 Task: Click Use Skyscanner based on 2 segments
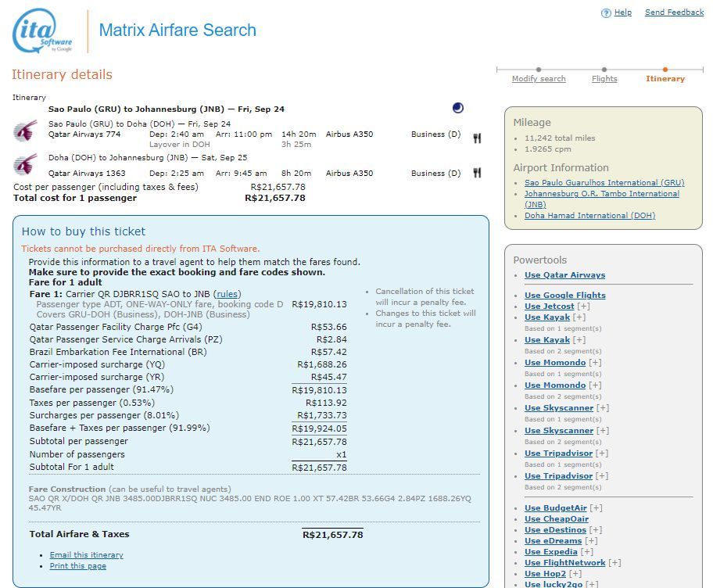pyautogui.click(x=559, y=431)
